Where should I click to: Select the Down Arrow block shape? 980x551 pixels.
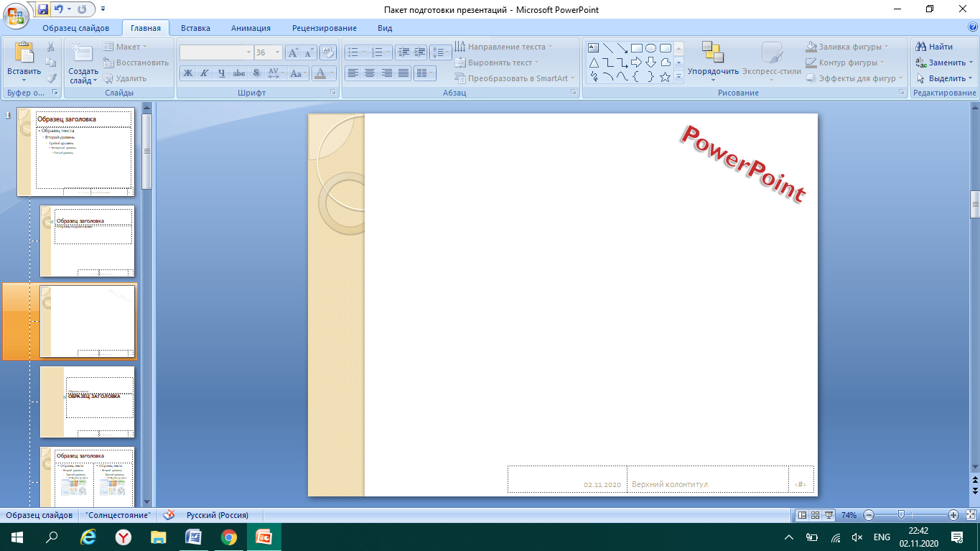pos(651,62)
